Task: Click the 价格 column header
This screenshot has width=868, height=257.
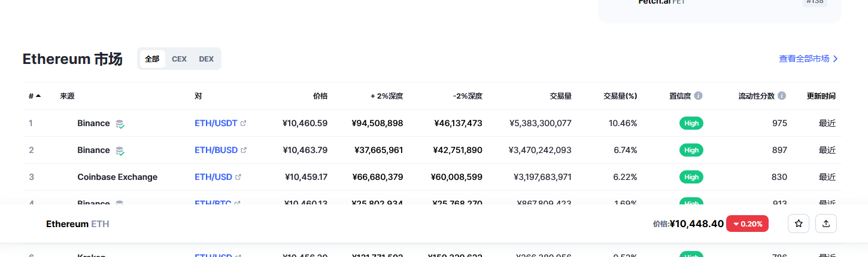Action: [x=320, y=96]
